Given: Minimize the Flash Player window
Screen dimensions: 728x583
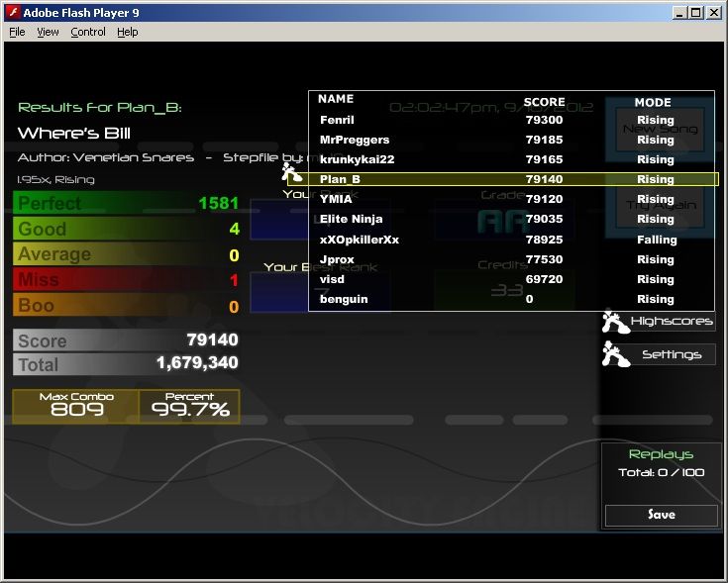Looking at the screenshot, I should tap(679, 12).
